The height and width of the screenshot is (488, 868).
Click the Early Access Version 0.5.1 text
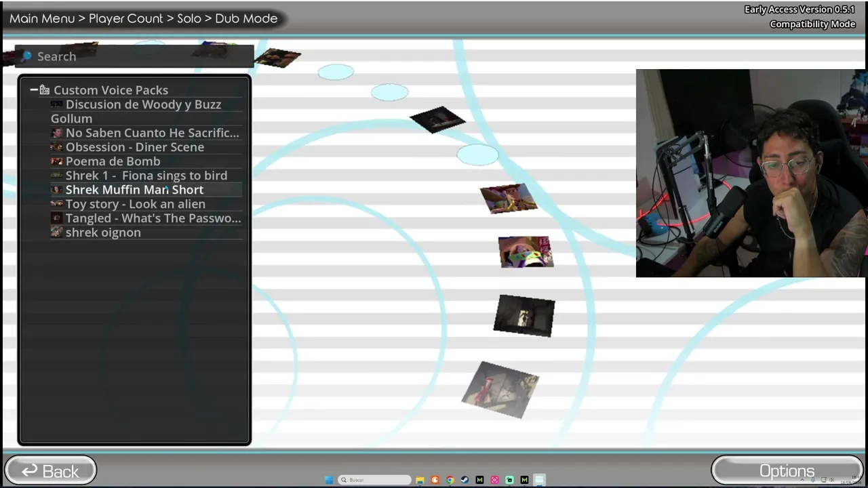(x=800, y=9)
